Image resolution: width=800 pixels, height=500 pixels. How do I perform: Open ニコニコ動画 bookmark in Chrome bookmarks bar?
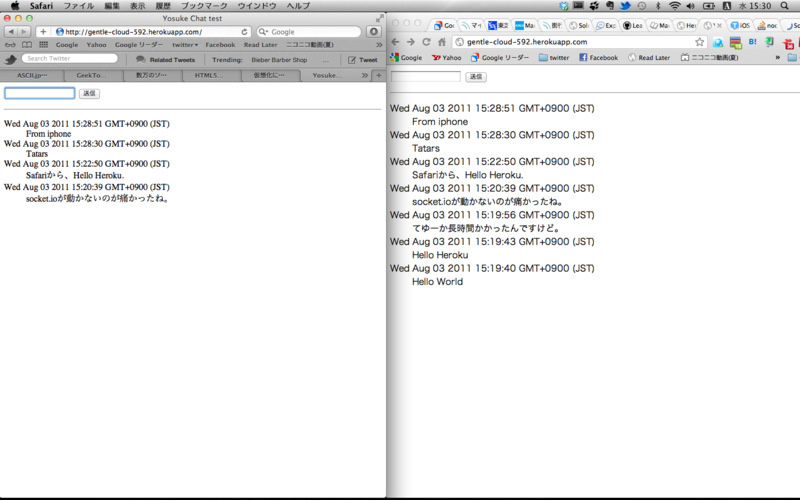(x=710, y=58)
